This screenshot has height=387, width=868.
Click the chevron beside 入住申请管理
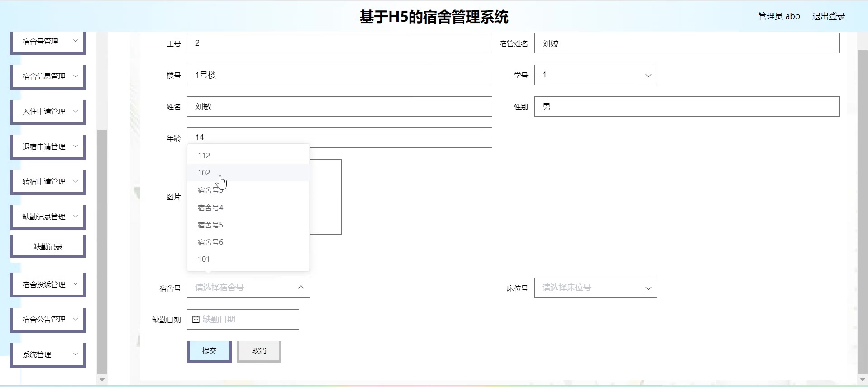click(76, 111)
